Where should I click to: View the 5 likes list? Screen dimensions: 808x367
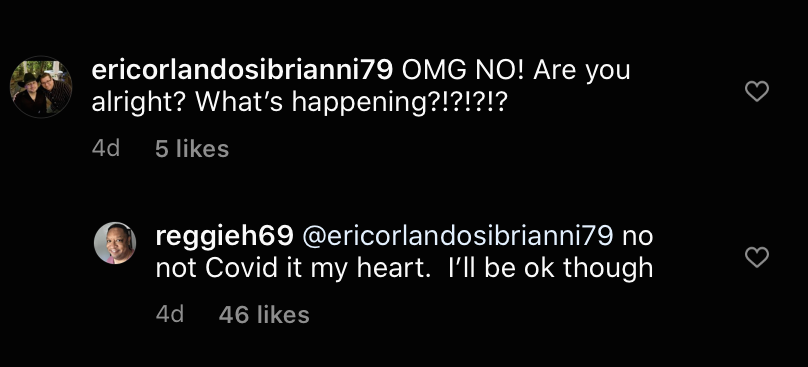[192, 149]
